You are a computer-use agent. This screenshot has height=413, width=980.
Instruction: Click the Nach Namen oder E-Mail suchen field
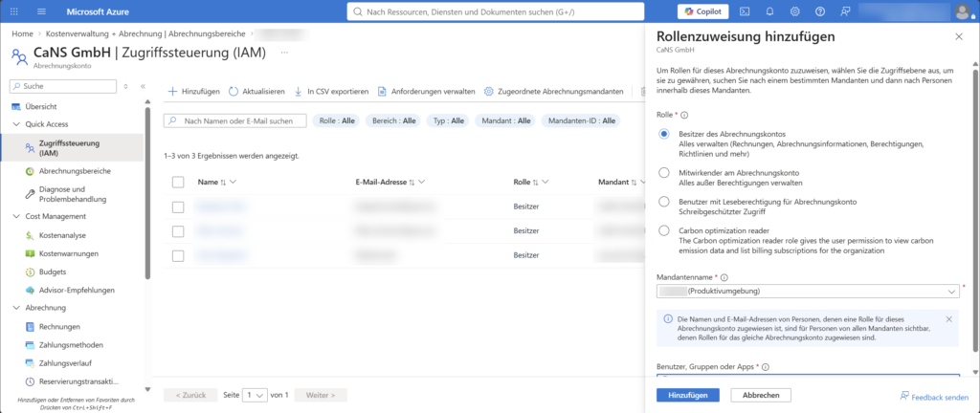tap(235, 120)
